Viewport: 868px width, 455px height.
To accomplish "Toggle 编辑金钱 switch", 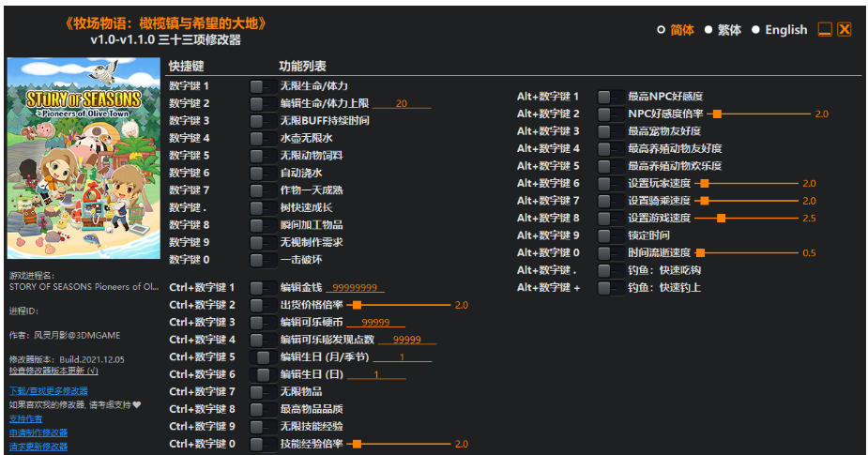I will coord(262,288).
